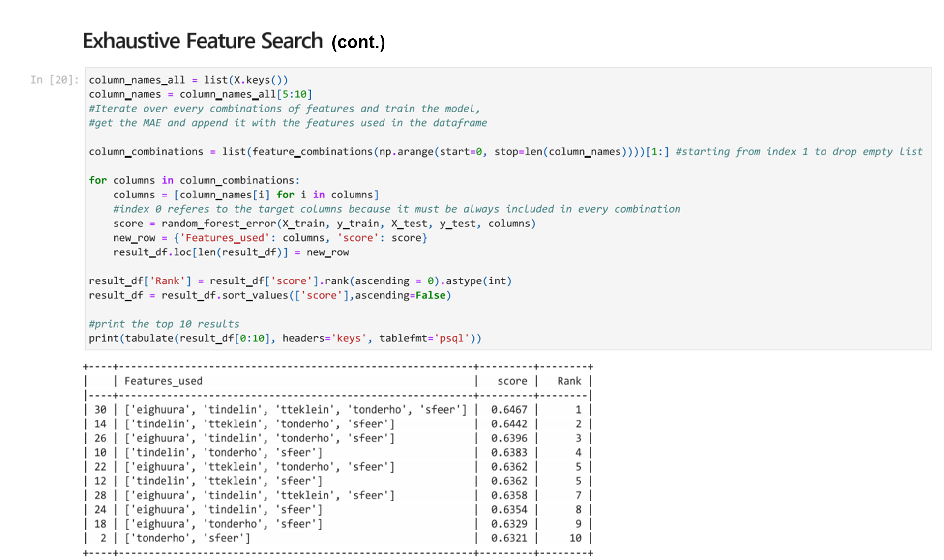
Task: Click the last output row ['tonderho', 'sfeer']
Action: 187,538
